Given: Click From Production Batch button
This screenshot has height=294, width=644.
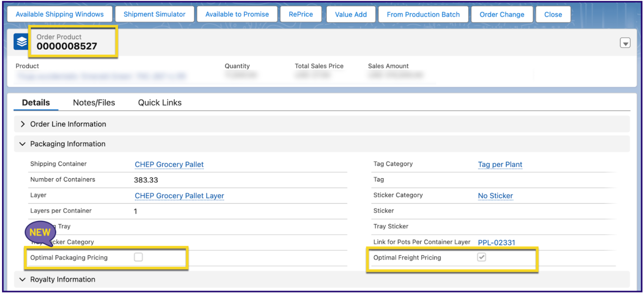Looking at the screenshot, I should (423, 14).
